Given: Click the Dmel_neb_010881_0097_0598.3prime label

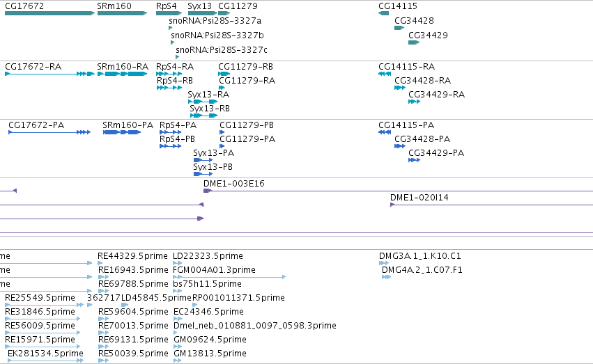Looking at the screenshot, I should [x=255, y=326].
